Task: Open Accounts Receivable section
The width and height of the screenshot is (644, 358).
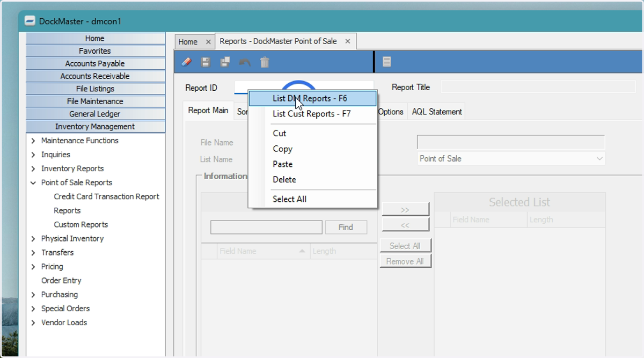Action: 96,76
